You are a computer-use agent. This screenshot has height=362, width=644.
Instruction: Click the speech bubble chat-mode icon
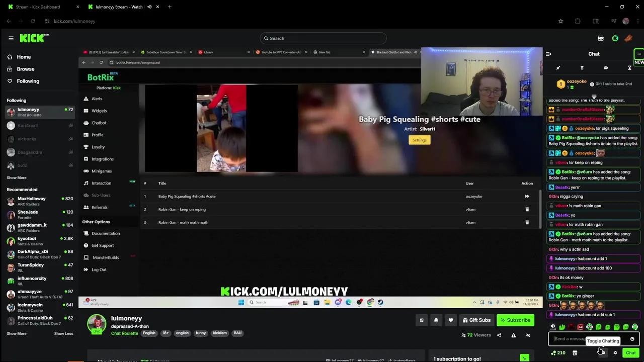point(606,68)
